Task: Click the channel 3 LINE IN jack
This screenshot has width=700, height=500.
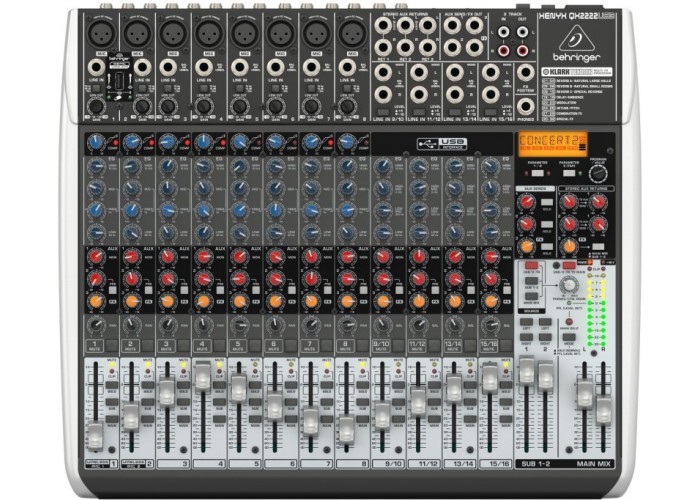Action: [x=168, y=67]
